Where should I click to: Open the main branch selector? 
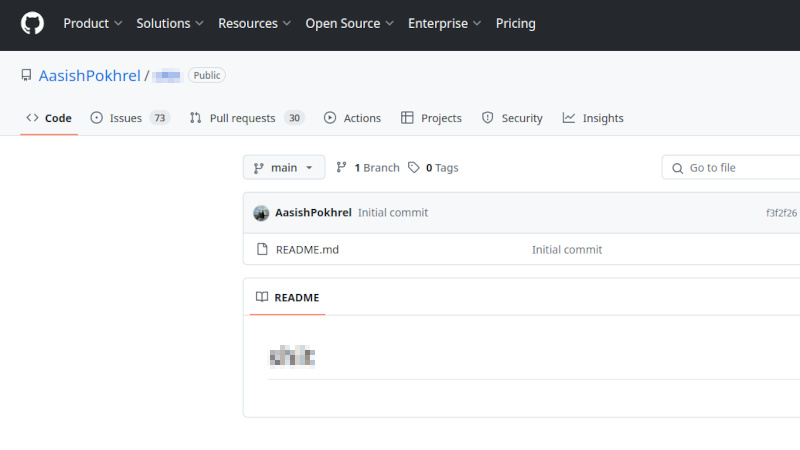click(284, 168)
